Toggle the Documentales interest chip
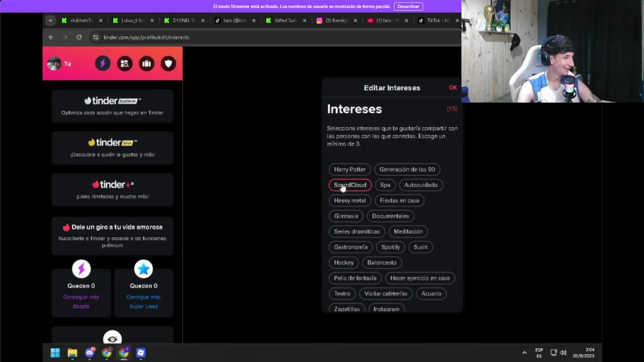 [390, 216]
